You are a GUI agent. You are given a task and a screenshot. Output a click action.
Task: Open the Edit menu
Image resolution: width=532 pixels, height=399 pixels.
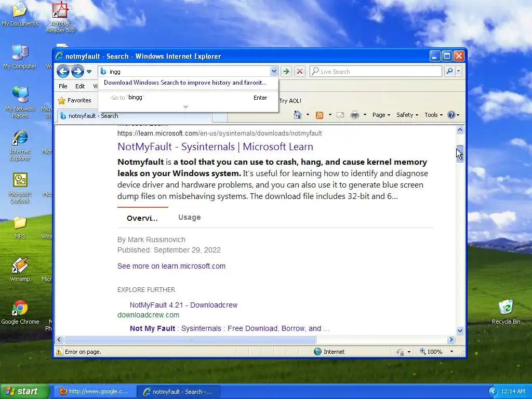[x=80, y=86]
